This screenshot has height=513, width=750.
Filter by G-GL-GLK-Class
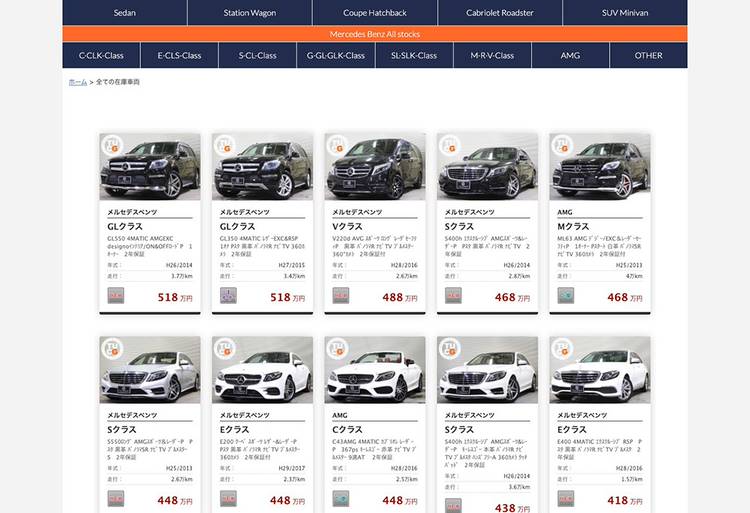point(336,55)
